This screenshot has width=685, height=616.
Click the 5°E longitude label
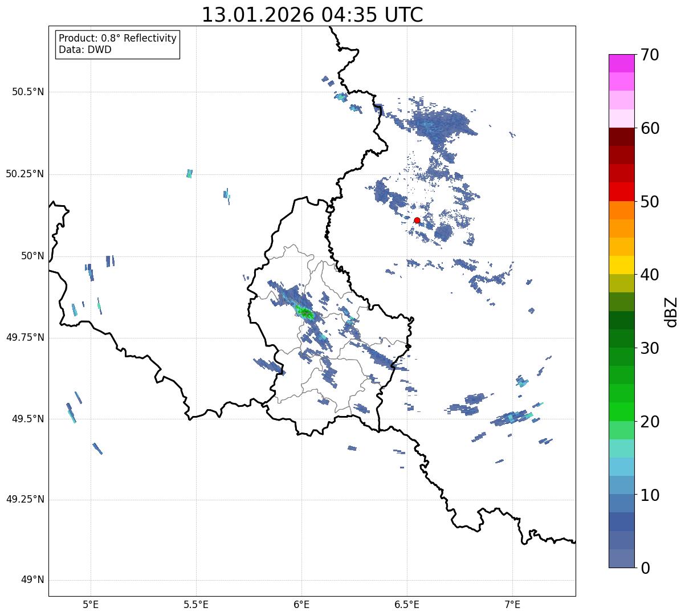[x=91, y=605]
